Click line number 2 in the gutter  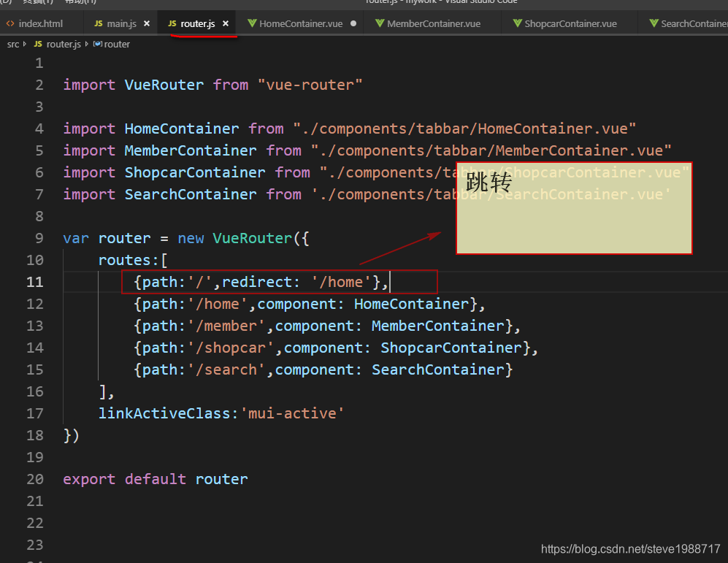point(39,85)
